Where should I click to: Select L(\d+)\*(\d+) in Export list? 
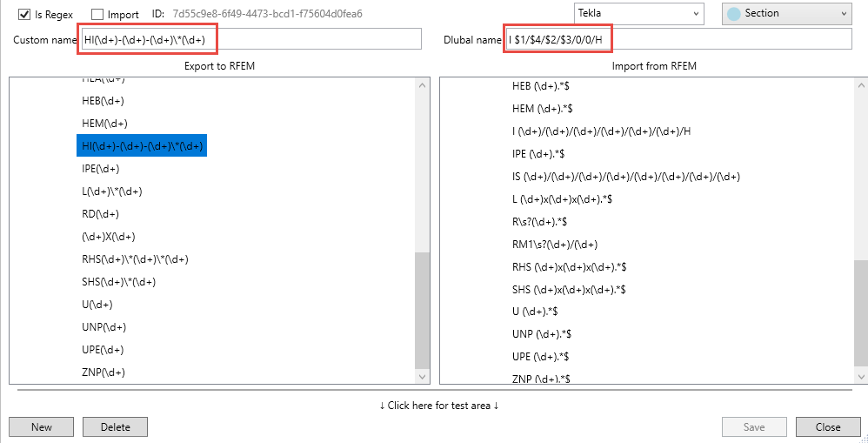pyautogui.click(x=112, y=191)
